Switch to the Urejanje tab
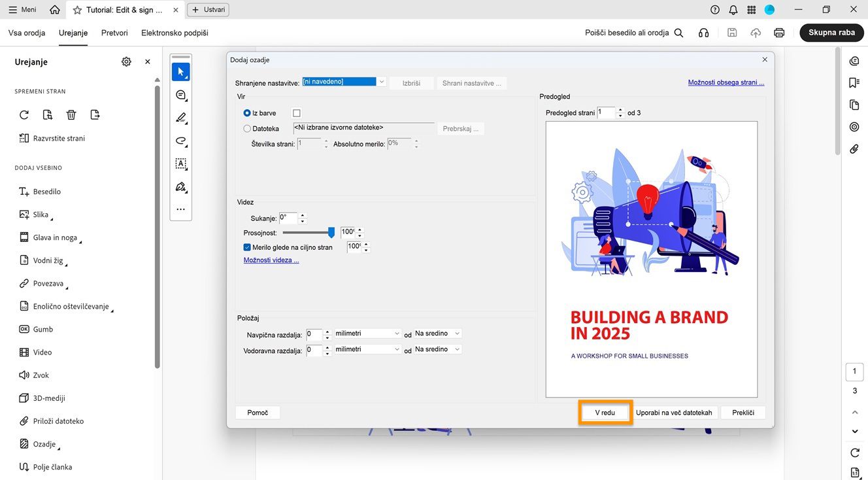The image size is (868, 480). [73, 33]
